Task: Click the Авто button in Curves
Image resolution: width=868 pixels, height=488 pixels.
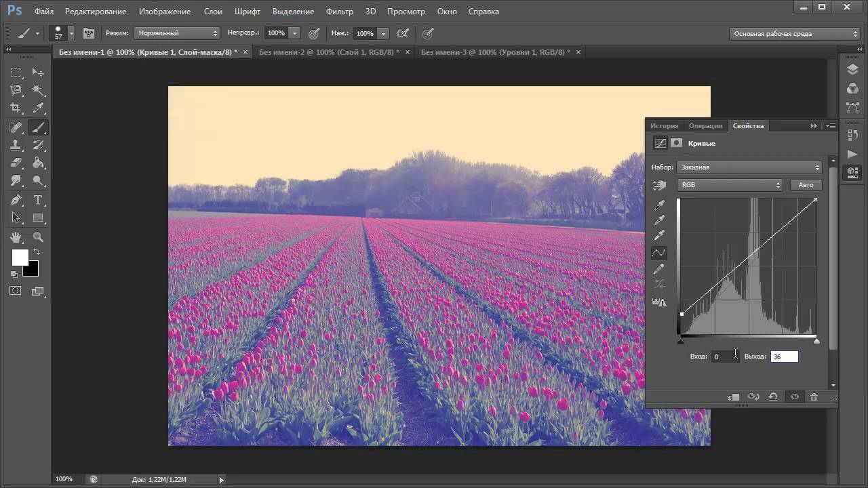Action: point(806,185)
